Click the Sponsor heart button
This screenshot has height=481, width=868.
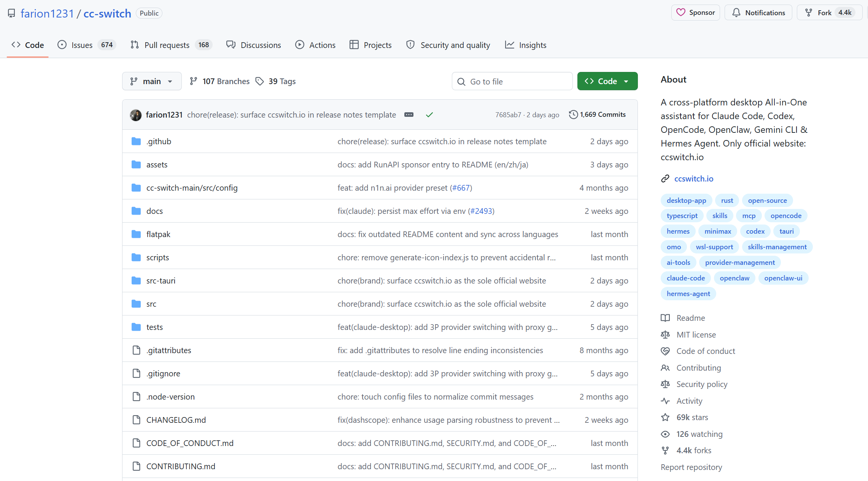(x=695, y=13)
